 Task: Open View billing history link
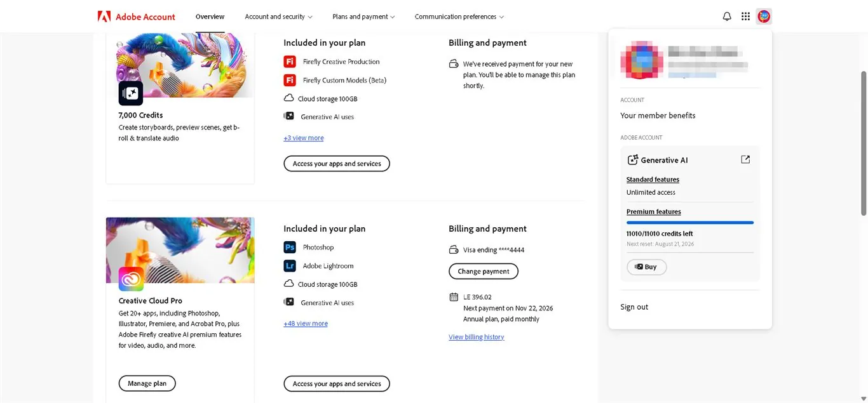click(477, 337)
